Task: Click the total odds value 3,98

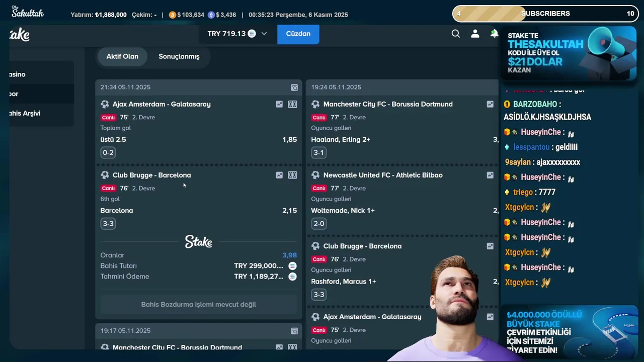Action: click(x=290, y=255)
